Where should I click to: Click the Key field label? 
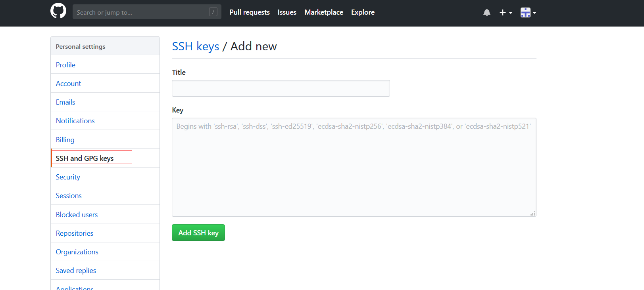177,110
